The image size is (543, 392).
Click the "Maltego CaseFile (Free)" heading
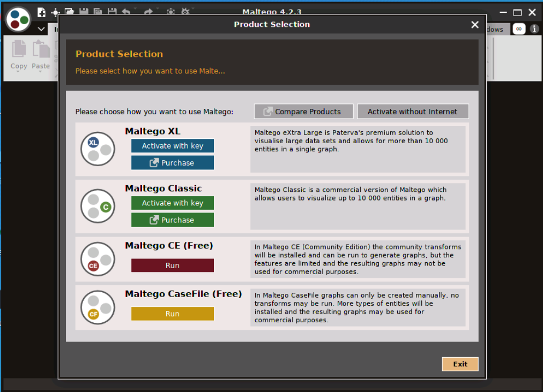(183, 294)
